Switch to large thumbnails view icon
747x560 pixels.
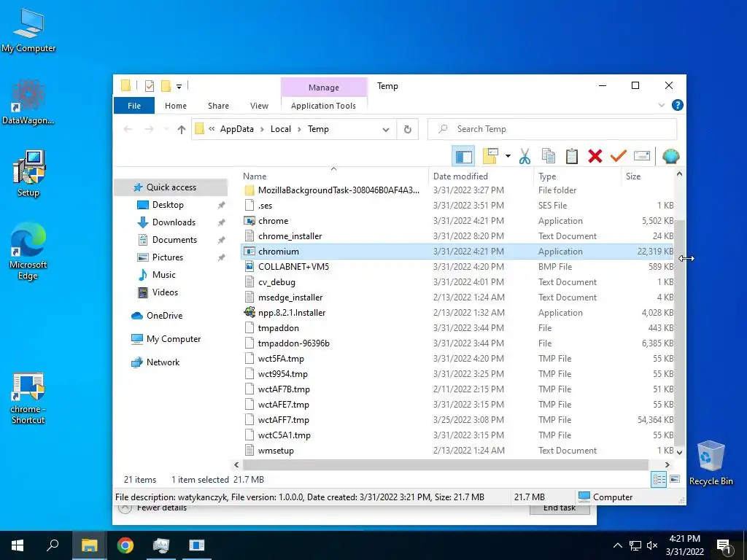tap(675, 479)
